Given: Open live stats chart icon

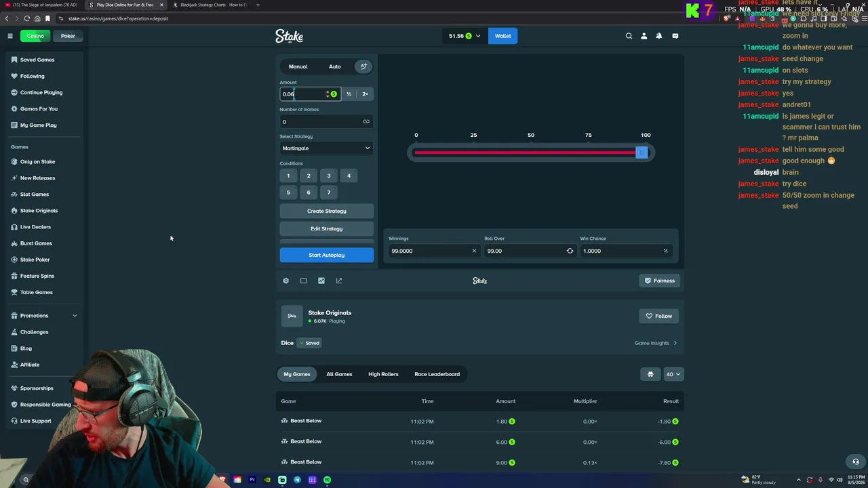Looking at the screenshot, I should (x=321, y=281).
